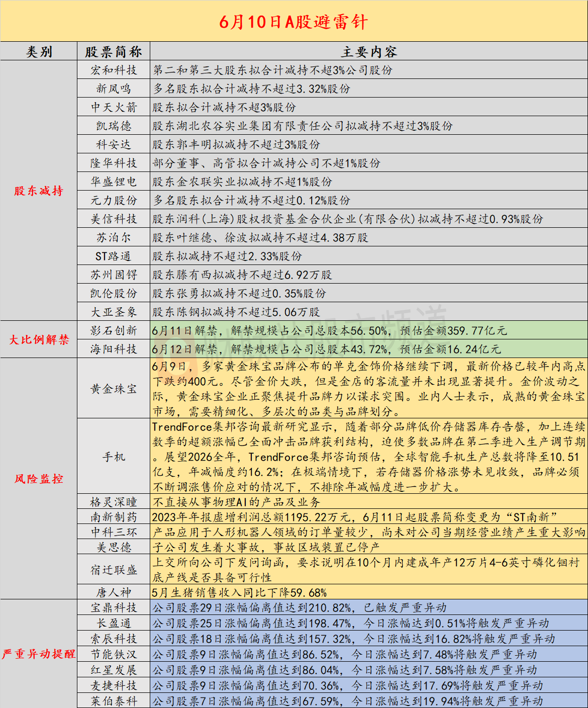Select stock name 元力股份

(114, 201)
